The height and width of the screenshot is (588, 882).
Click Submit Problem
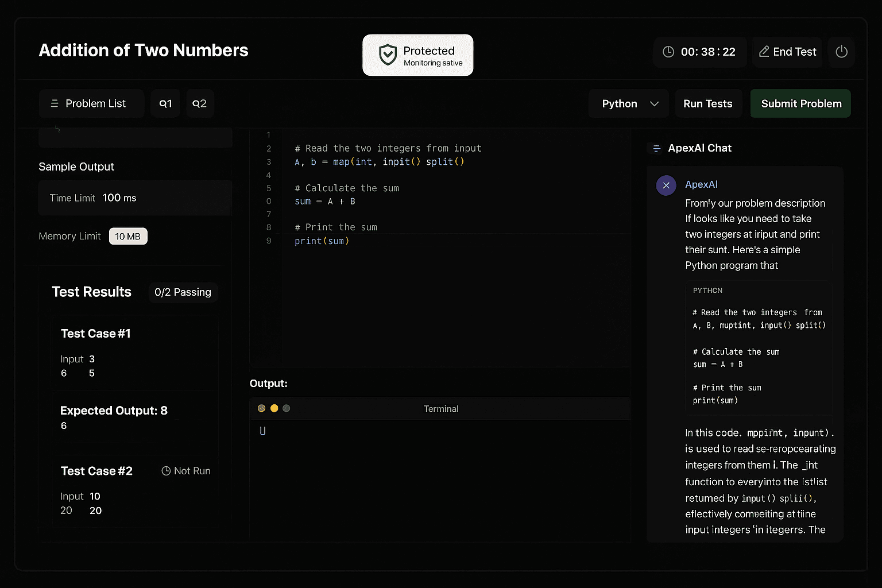click(x=800, y=103)
